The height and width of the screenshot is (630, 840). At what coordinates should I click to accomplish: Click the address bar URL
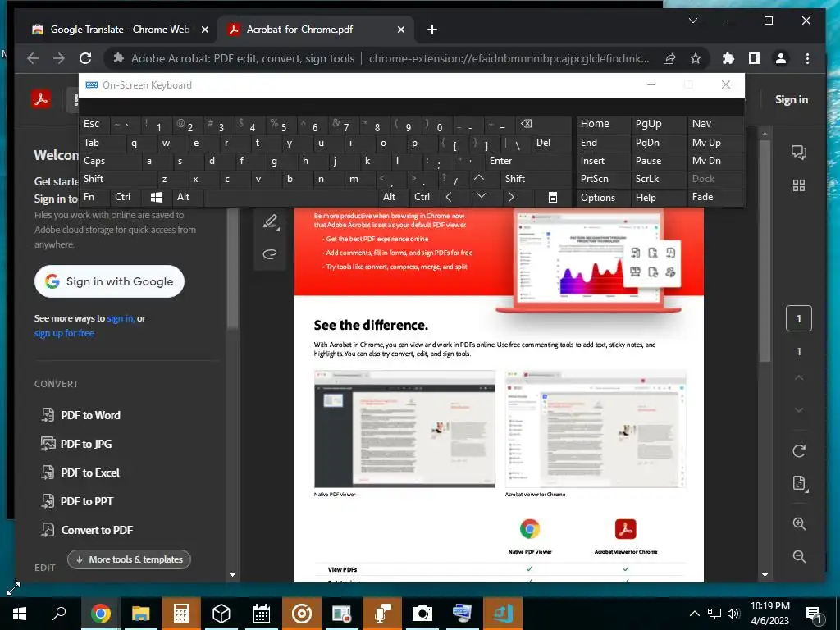click(509, 58)
